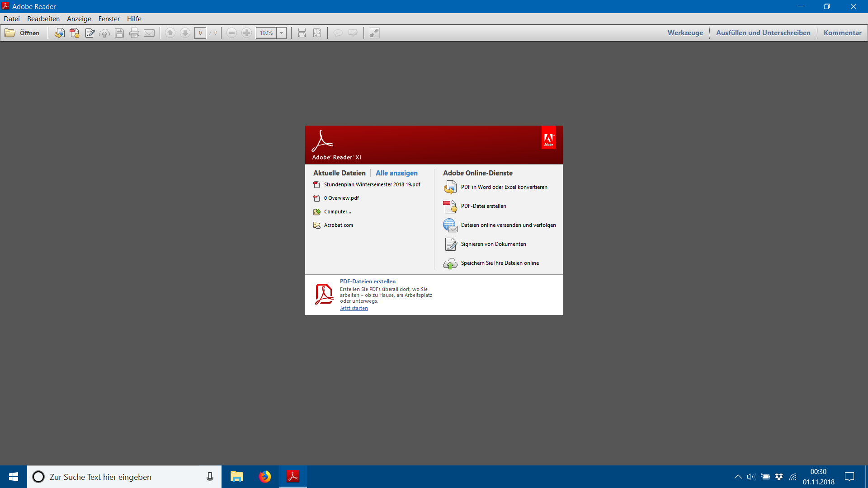Image resolution: width=868 pixels, height=488 pixels.
Task: Click the email envelope toolbar icon
Action: point(149,33)
